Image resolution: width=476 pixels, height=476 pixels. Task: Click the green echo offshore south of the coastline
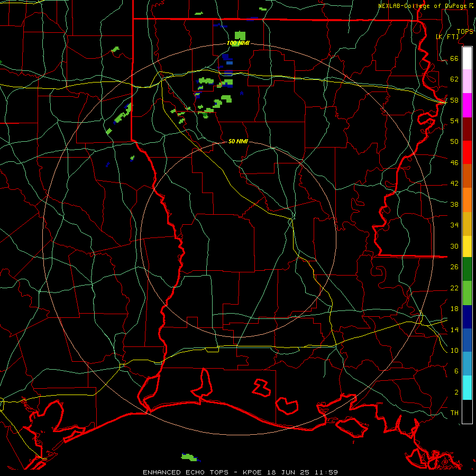(x=190, y=457)
